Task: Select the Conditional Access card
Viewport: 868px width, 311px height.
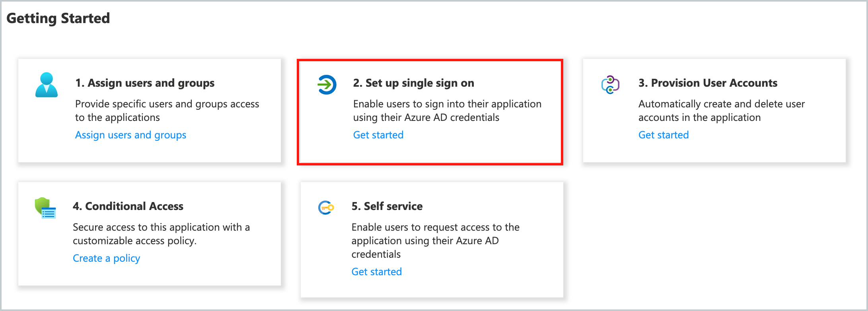Action: tap(149, 234)
